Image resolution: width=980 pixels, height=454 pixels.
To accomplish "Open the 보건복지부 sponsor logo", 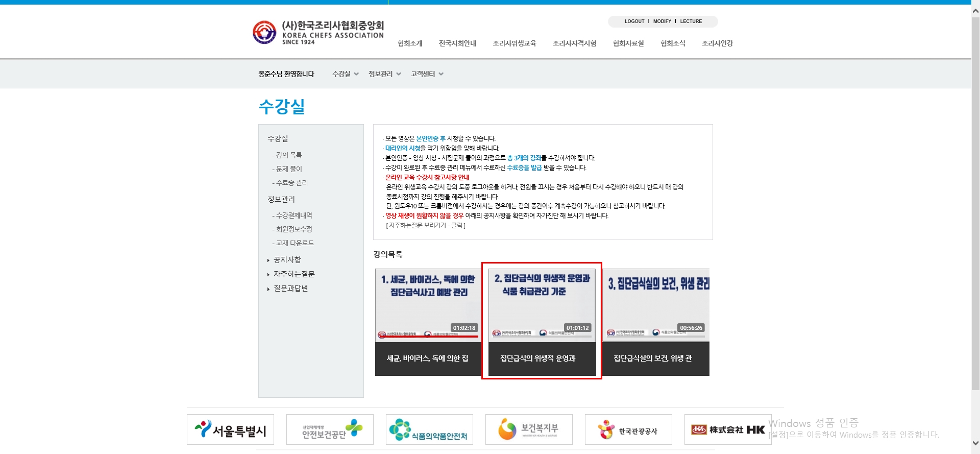I will (529, 429).
